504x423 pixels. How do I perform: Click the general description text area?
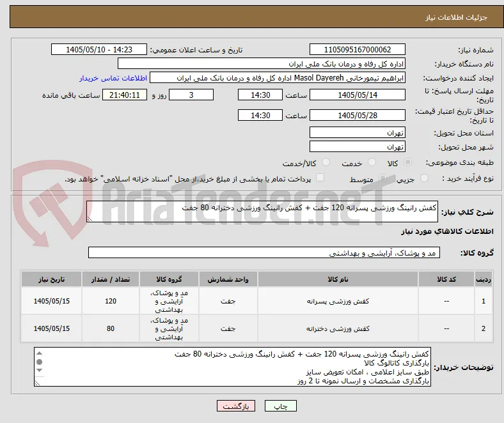pos(262,211)
